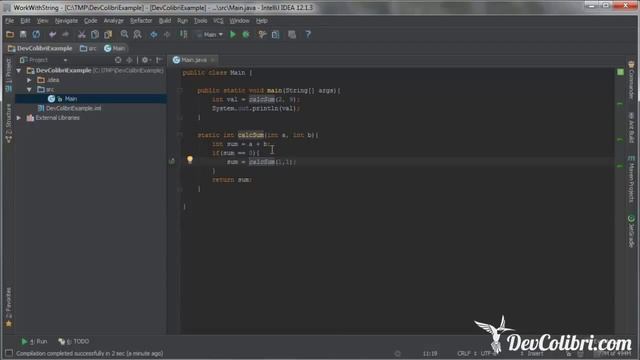
Task: Click the Find magnifier icon
Action: pyautogui.click(x=124, y=35)
